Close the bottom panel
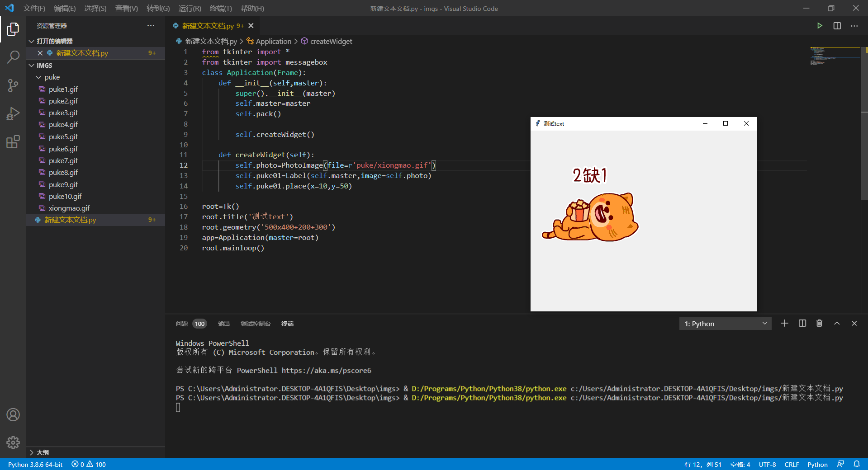This screenshot has height=470, width=868. click(x=854, y=323)
